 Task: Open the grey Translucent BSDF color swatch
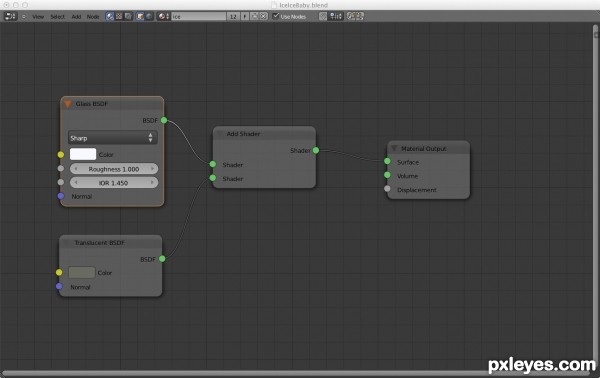click(x=82, y=272)
